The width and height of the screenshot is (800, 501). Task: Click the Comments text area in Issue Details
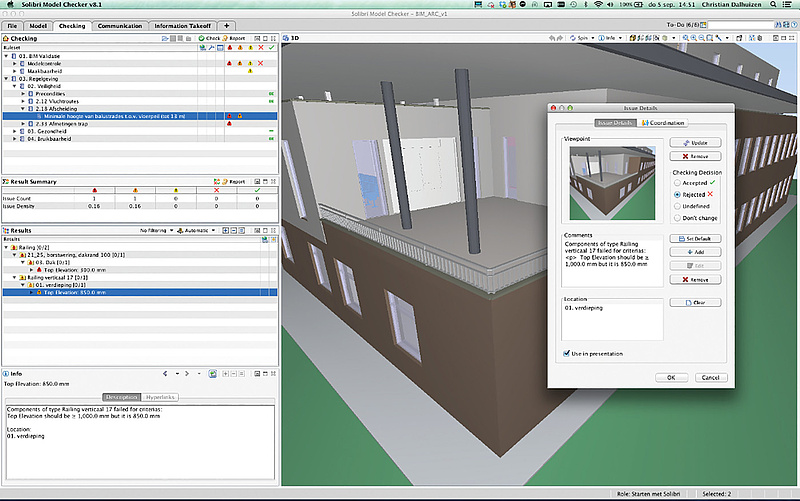(612, 263)
